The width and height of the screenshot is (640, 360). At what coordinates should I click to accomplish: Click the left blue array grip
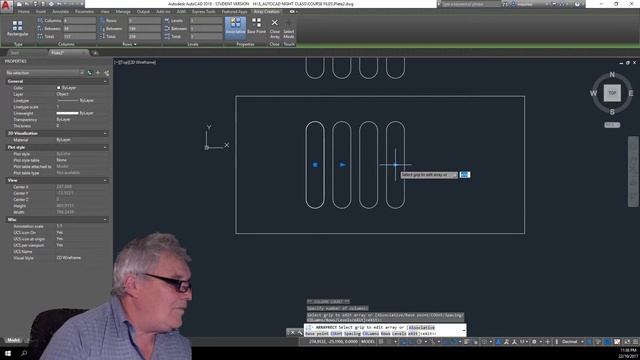click(315, 165)
